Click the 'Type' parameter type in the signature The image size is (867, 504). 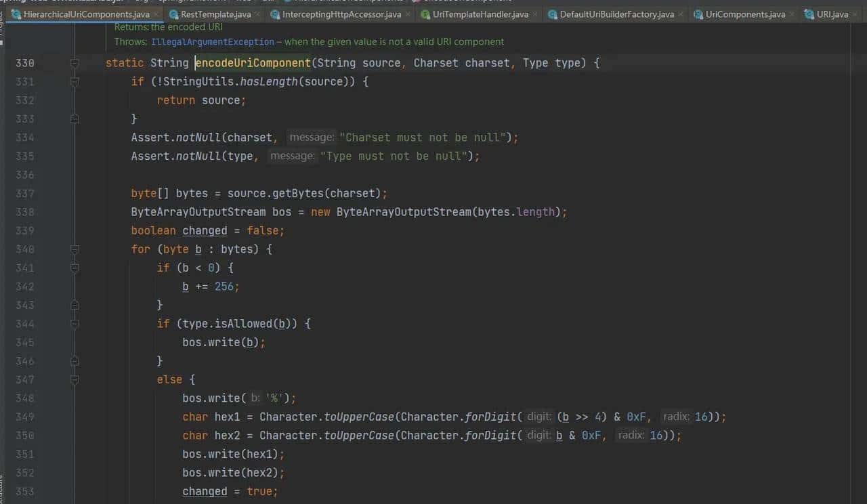point(536,63)
